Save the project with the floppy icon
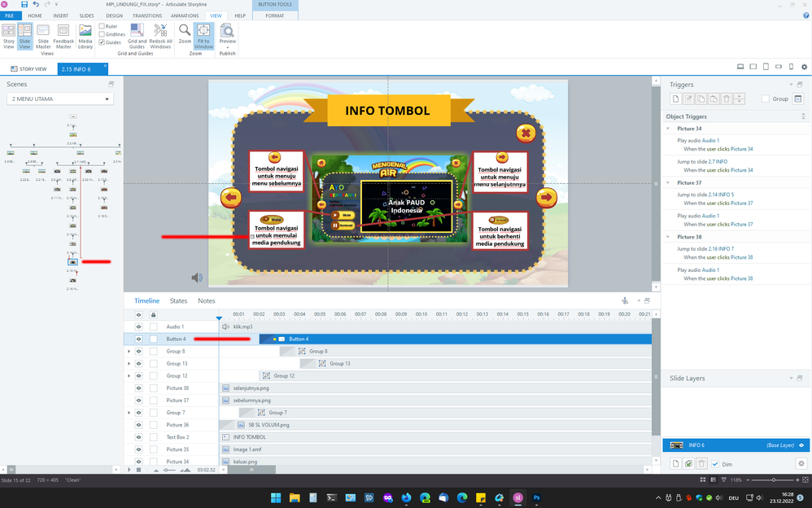The width and height of the screenshot is (812, 508). click(x=24, y=4)
